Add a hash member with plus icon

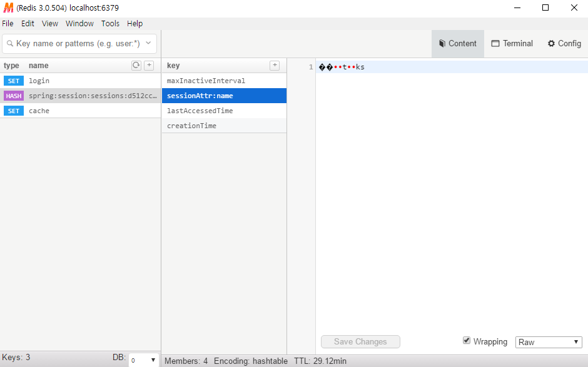coord(275,65)
